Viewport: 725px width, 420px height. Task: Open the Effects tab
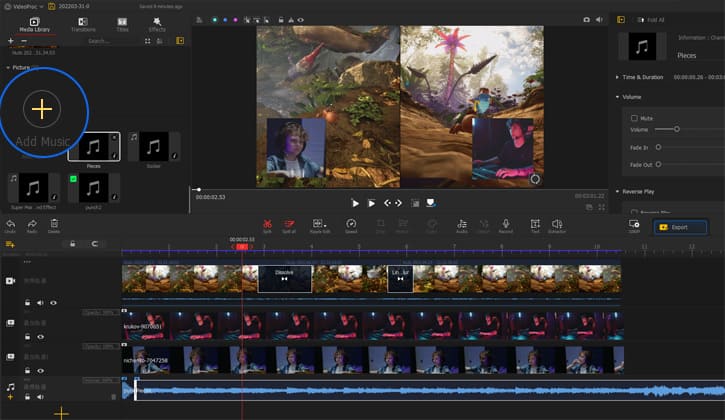tap(157, 24)
